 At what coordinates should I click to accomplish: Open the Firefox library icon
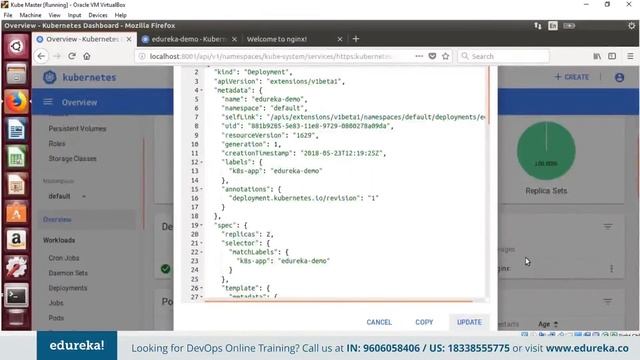pos(597,56)
